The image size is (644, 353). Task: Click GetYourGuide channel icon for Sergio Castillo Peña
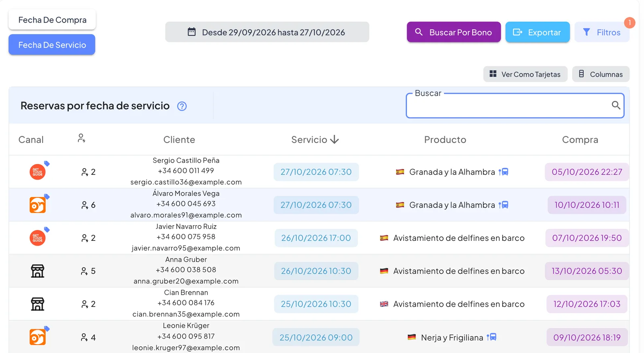click(x=38, y=172)
